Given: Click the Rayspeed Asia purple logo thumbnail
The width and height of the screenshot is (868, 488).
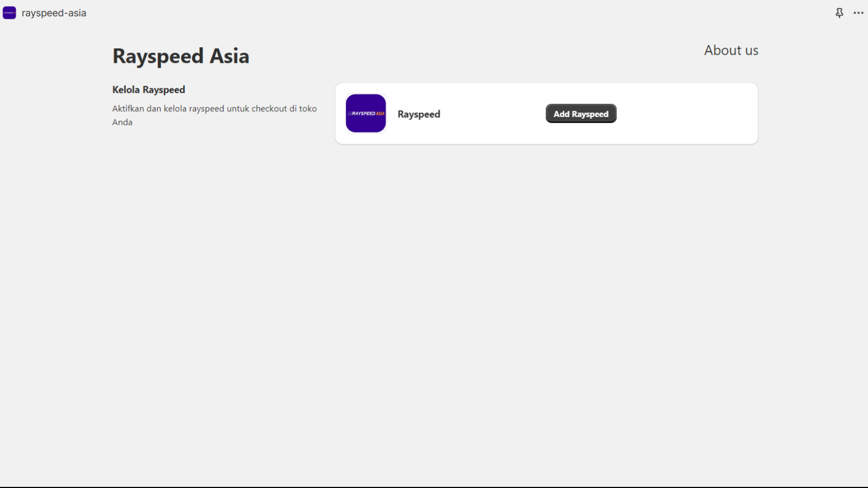Looking at the screenshot, I should pos(366,113).
